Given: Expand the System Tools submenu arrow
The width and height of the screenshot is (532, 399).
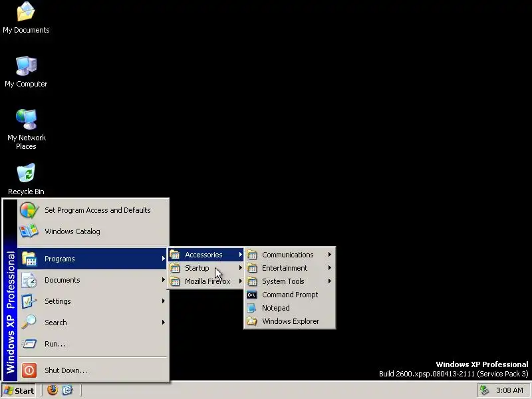Looking at the screenshot, I should pos(329,281).
